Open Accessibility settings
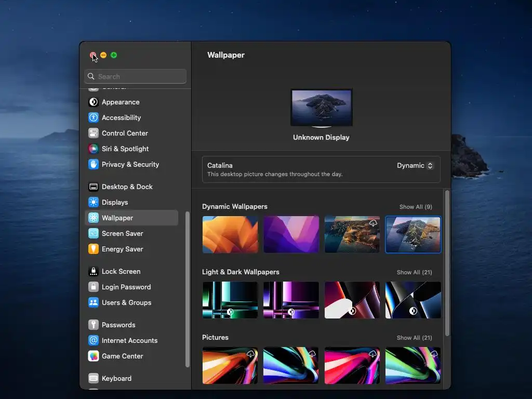532x399 pixels. pos(121,118)
